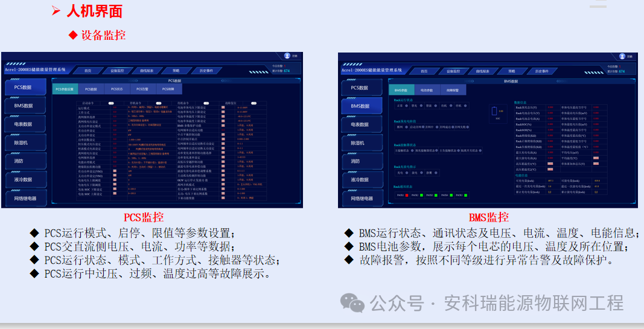Click 网络继电器 sidebar button in BMS screenshot
This screenshot has height=329, width=644.
[x=362, y=199]
